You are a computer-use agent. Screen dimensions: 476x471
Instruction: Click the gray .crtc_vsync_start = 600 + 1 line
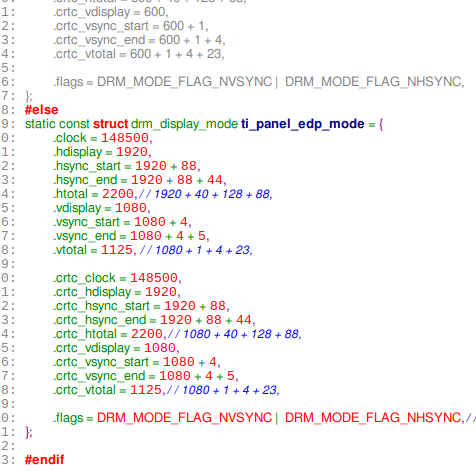click(x=131, y=26)
